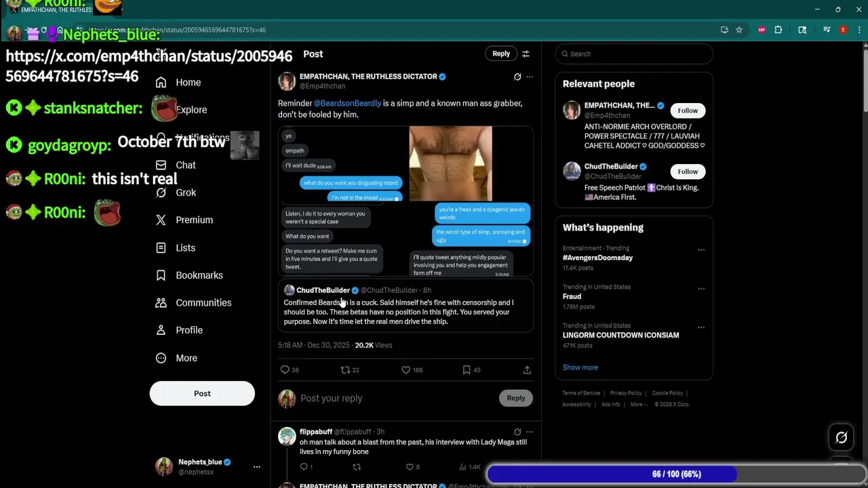Open account menu dots beside Nephets_blue

[x=257, y=467]
